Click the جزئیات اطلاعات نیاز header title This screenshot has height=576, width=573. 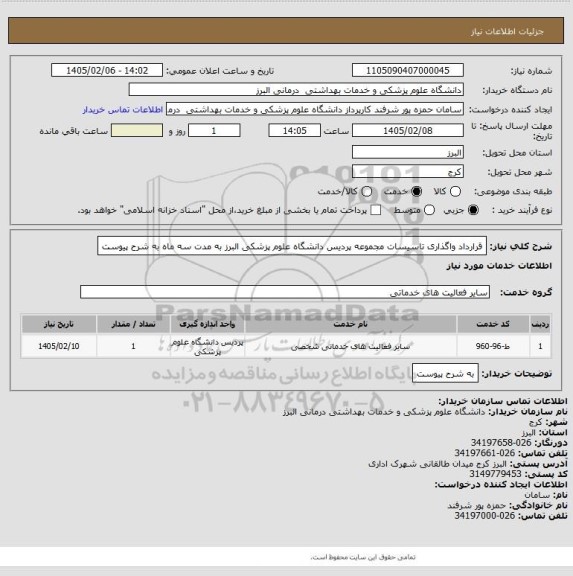click(507, 32)
